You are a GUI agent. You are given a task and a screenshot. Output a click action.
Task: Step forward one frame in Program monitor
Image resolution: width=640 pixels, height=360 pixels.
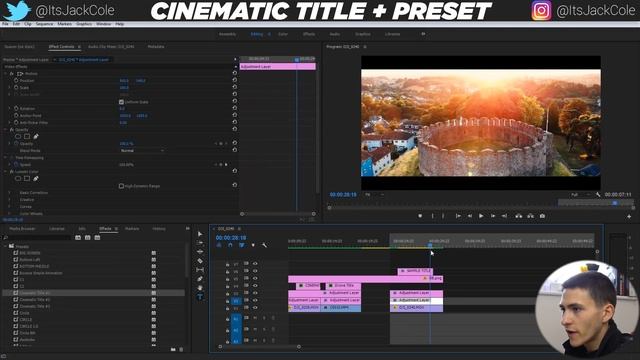coord(493,216)
